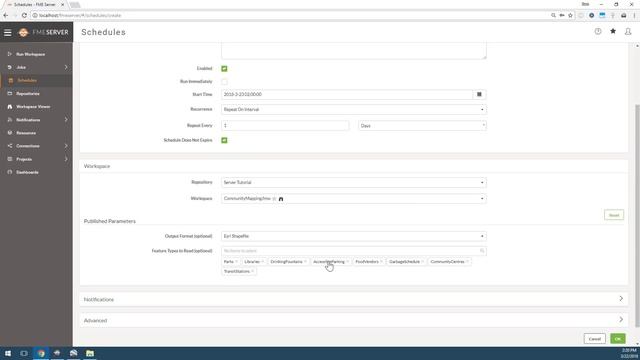
Task: Open the Start Time calendar picker
Action: [479, 94]
